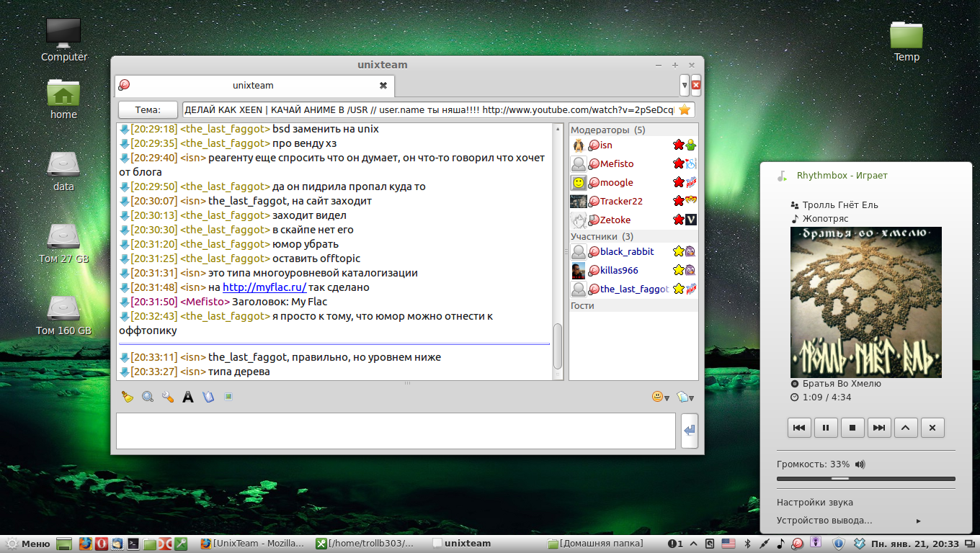Pause the Rhythmbox track
The image size is (980, 553).
pos(826,428)
